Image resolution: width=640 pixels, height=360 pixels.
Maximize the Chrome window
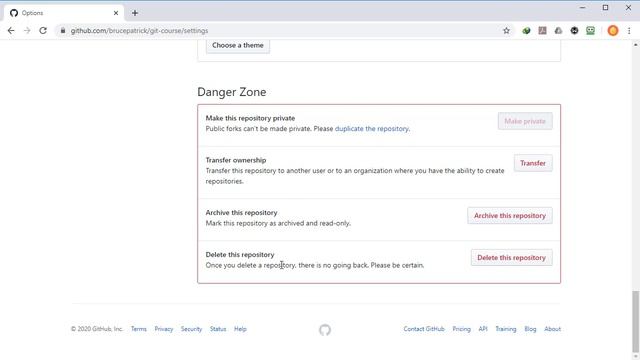point(605,7)
